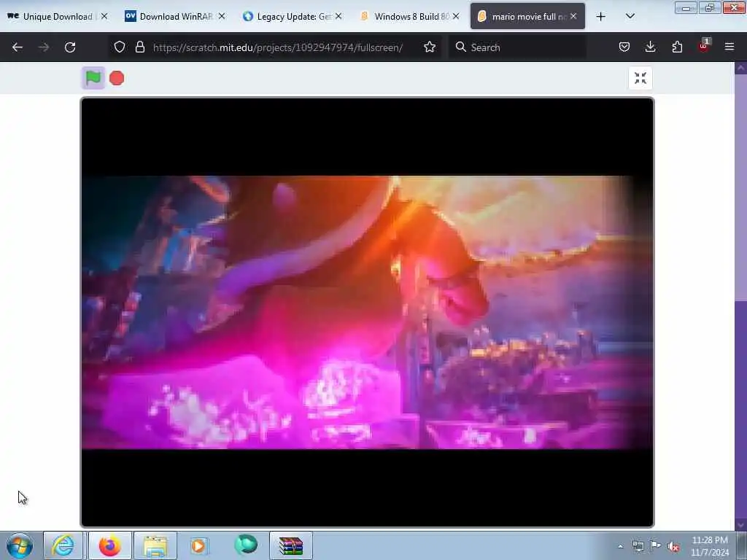Open the Windows Start menu

click(20, 545)
